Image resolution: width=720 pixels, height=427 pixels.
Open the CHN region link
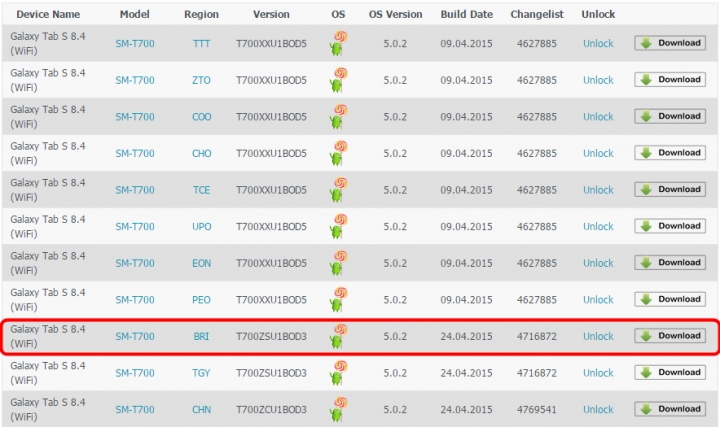pyautogui.click(x=202, y=410)
